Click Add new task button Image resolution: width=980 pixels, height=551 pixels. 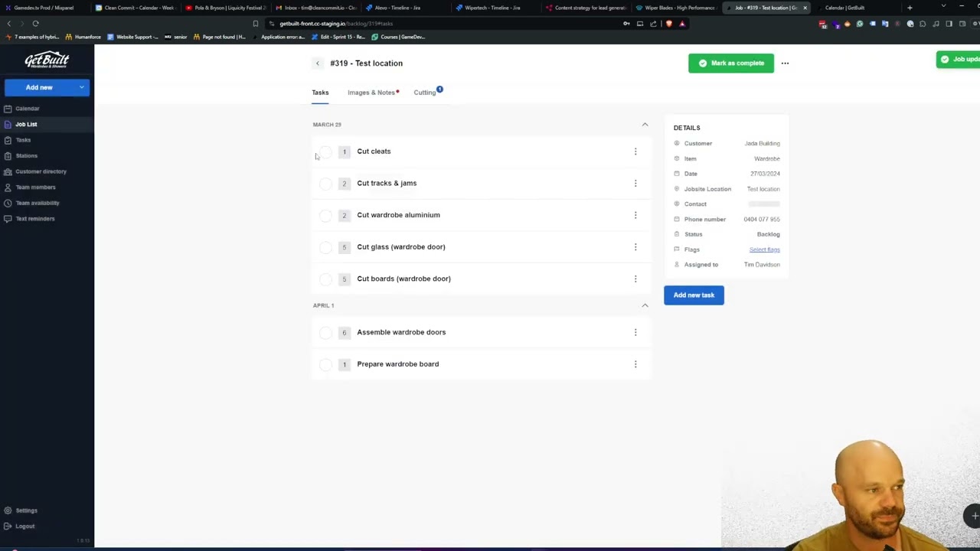point(694,295)
